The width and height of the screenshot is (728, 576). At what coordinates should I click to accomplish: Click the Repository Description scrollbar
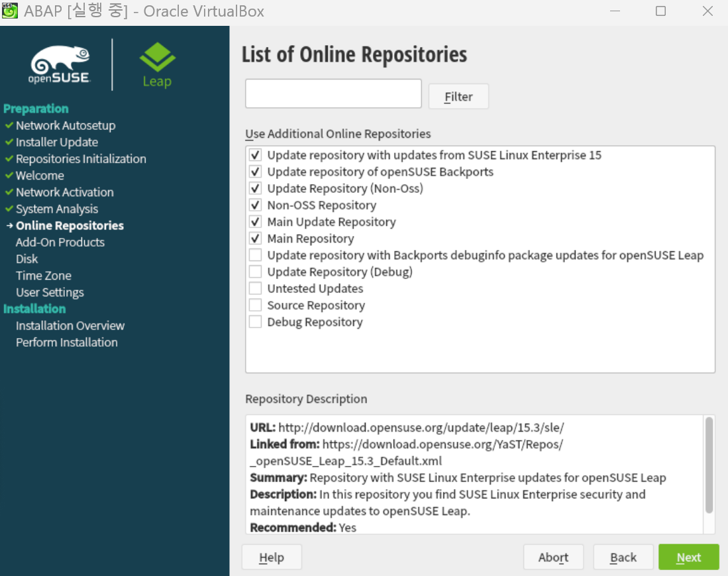pos(709,465)
